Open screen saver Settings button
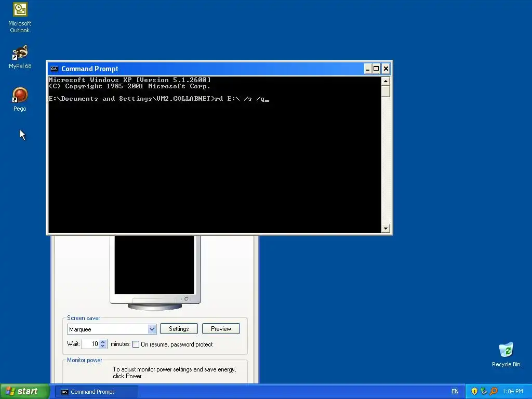This screenshot has width=532, height=399. click(x=179, y=329)
